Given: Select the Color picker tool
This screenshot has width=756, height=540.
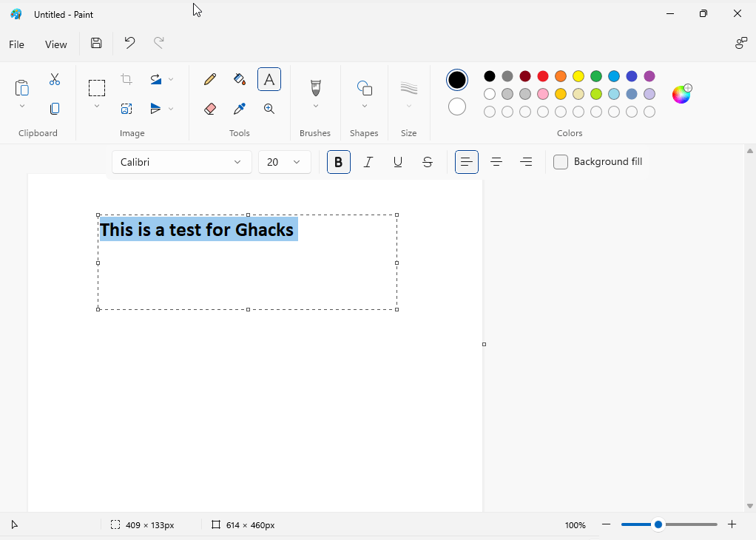Looking at the screenshot, I should click(x=239, y=108).
